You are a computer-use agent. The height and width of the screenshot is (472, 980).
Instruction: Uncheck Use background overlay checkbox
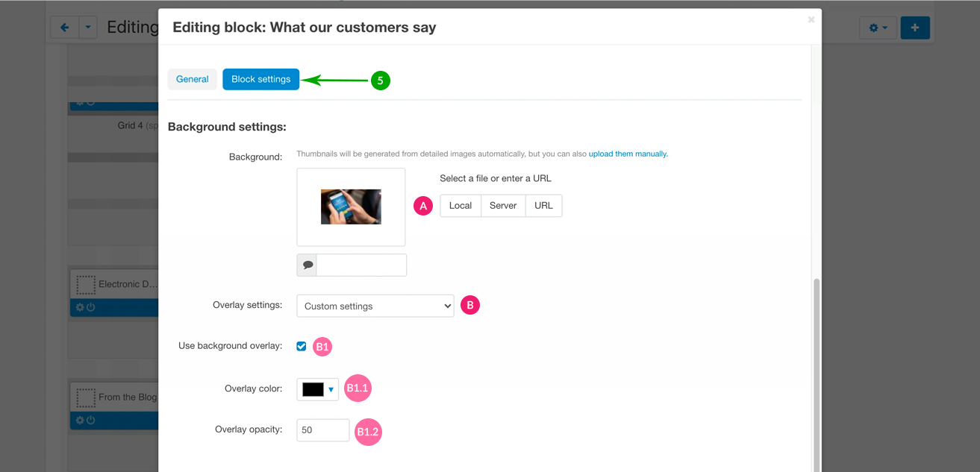[x=302, y=346]
